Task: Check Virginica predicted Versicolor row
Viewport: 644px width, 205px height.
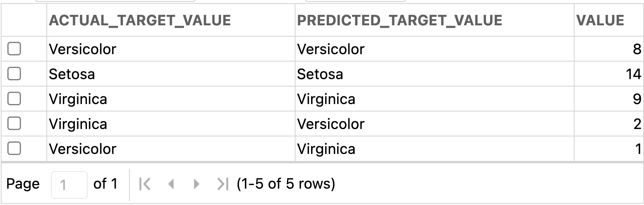Action: [x=14, y=124]
